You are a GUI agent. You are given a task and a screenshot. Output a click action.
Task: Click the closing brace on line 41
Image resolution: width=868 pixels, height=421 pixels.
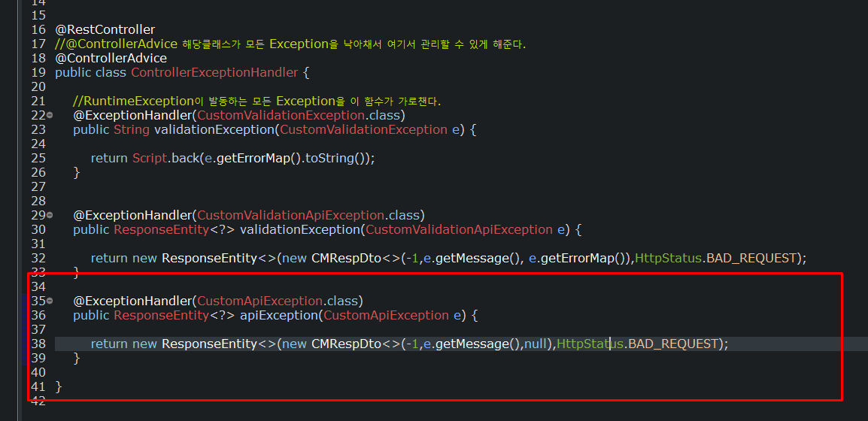pos(59,387)
